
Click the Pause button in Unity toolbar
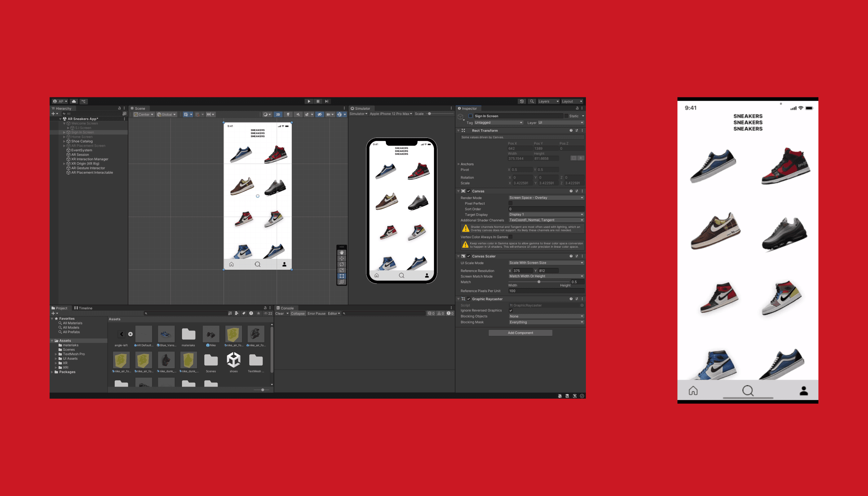tap(318, 101)
